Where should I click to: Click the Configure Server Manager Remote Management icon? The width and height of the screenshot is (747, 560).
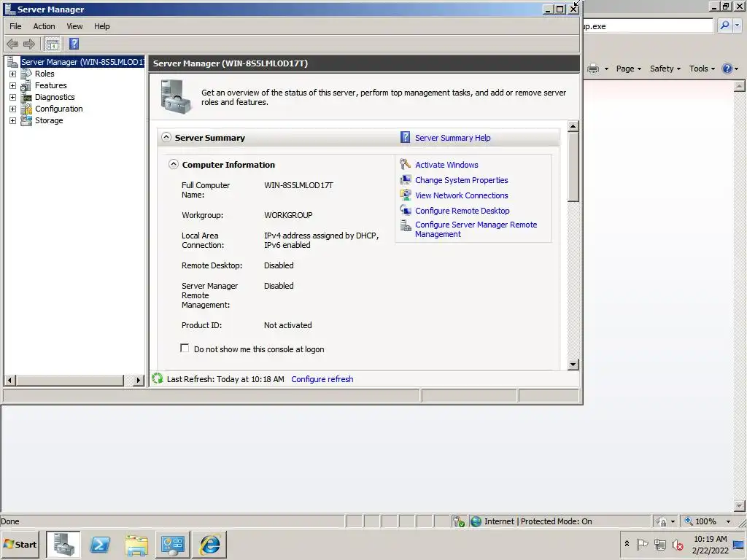(x=406, y=225)
